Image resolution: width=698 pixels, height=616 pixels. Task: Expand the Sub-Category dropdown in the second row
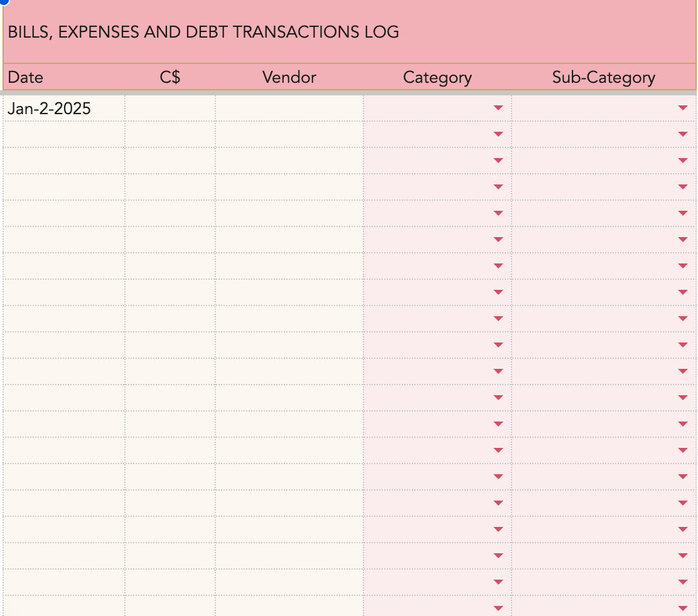tap(683, 134)
